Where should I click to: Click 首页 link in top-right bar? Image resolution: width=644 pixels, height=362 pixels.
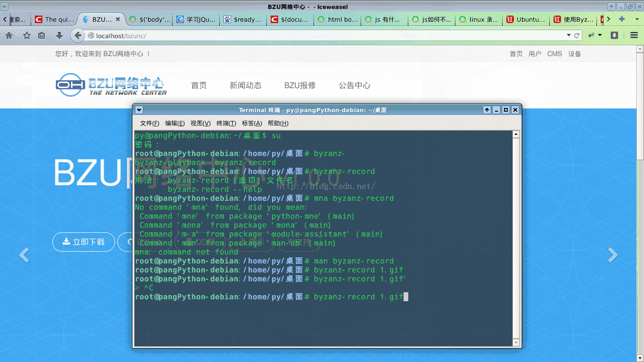[516, 54]
